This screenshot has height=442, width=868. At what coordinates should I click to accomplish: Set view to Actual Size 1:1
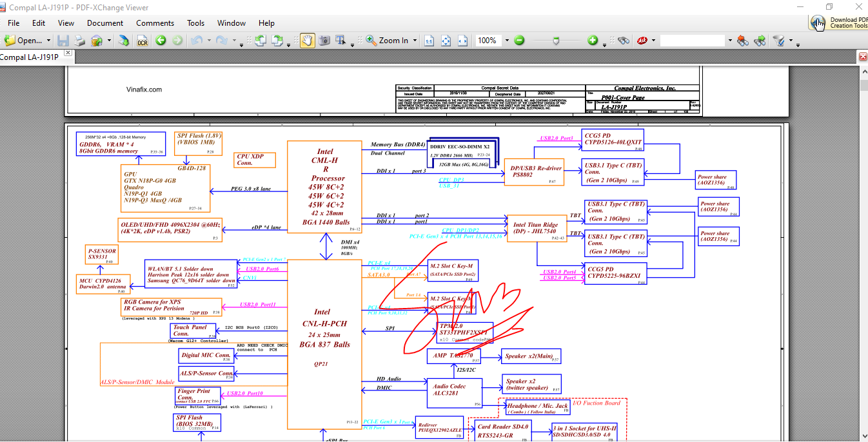pos(429,41)
